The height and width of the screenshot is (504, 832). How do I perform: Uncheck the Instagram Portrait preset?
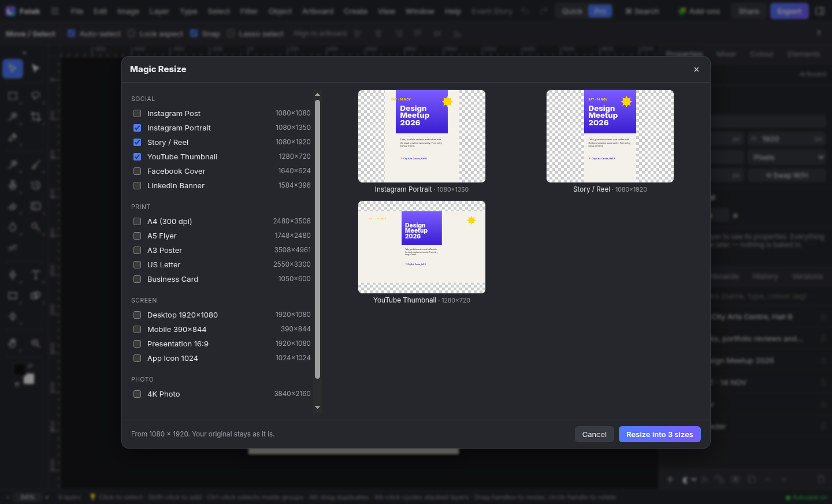pos(137,128)
